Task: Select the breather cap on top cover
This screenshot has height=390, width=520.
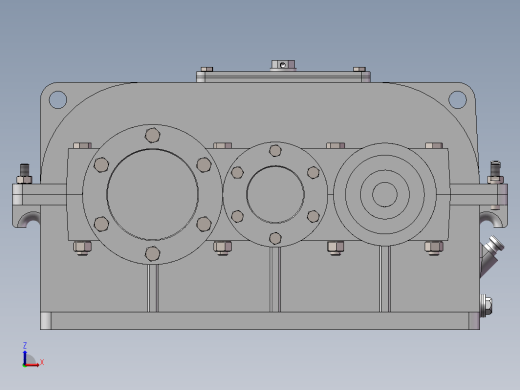Action: pyautogui.click(x=283, y=65)
